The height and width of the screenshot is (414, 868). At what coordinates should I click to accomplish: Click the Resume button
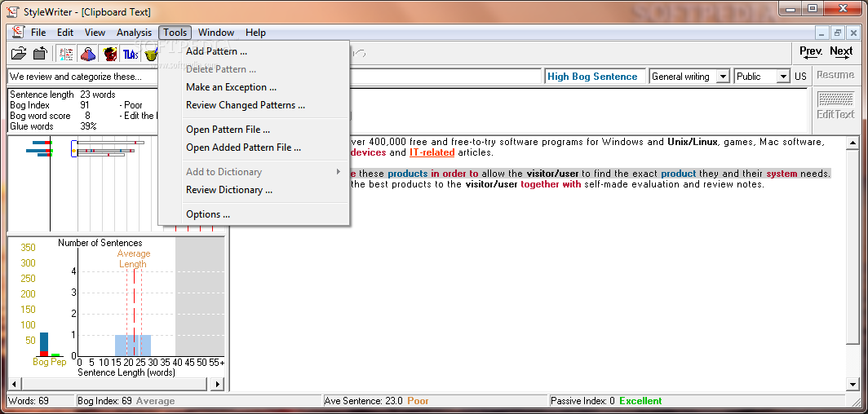point(835,75)
